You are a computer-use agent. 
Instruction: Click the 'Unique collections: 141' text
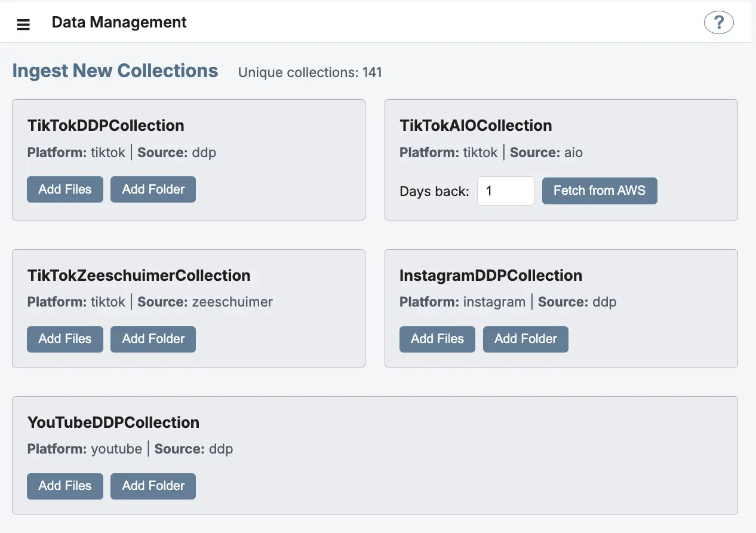pyautogui.click(x=310, y=73)
